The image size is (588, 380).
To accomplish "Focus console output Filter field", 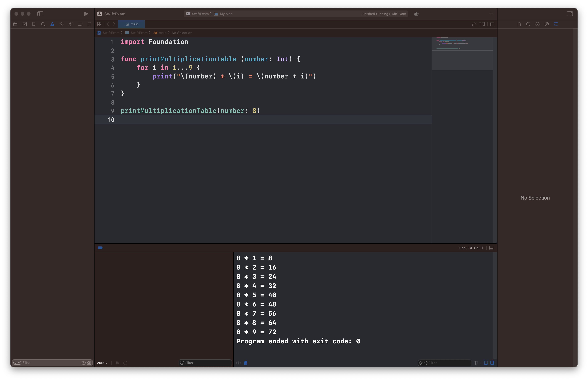I will coord(445,363).
